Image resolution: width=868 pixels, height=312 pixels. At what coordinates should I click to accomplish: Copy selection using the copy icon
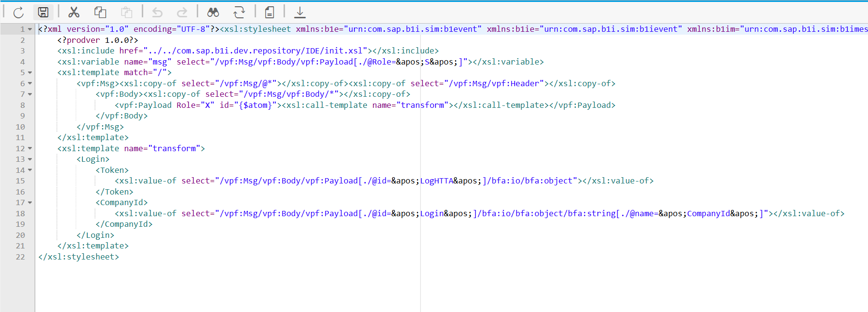coord(100,12)
